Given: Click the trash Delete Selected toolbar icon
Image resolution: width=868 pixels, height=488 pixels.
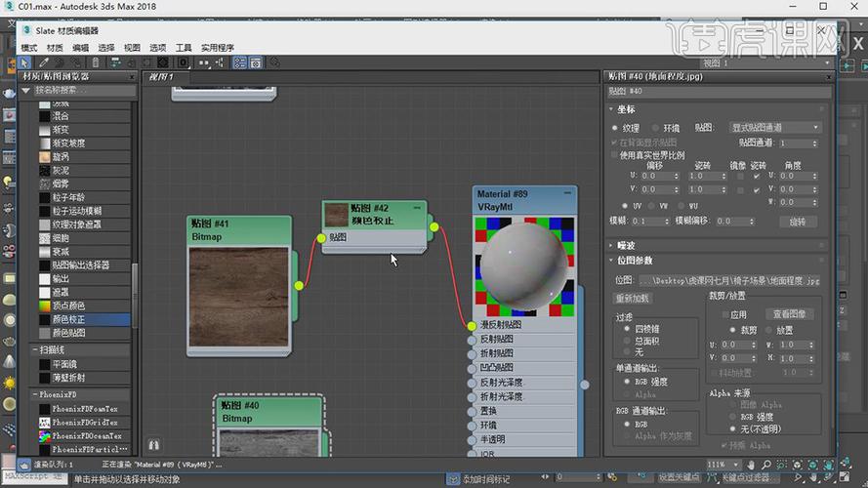Looking at the screenshot, I should click(x=96, y=62).
